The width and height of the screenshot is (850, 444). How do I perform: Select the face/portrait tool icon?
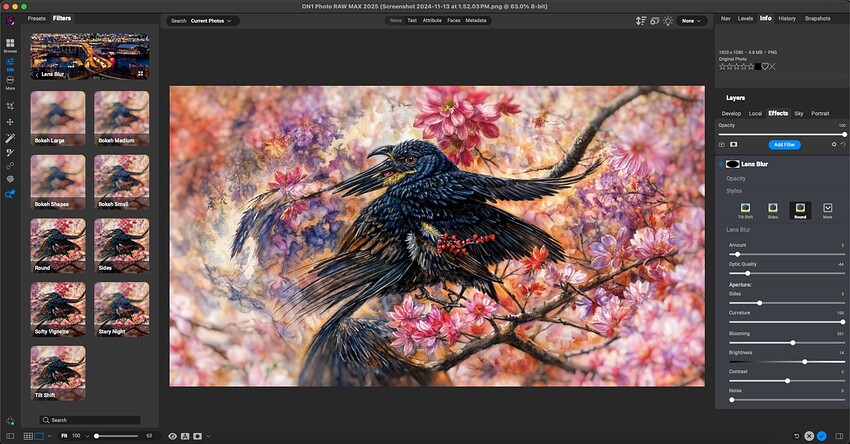(x=10, y=179)
